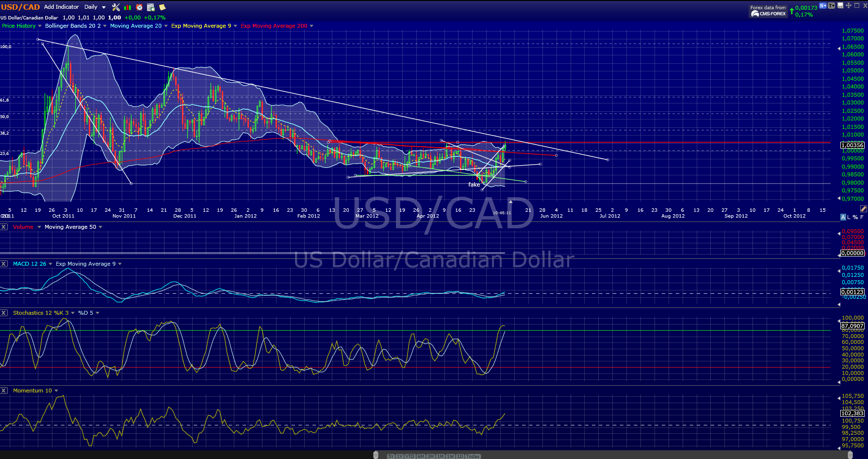The image size is (868, 459).
Task: Open the alarm clock alert icon
Action: pyautogui.click(x=139, y=7)
